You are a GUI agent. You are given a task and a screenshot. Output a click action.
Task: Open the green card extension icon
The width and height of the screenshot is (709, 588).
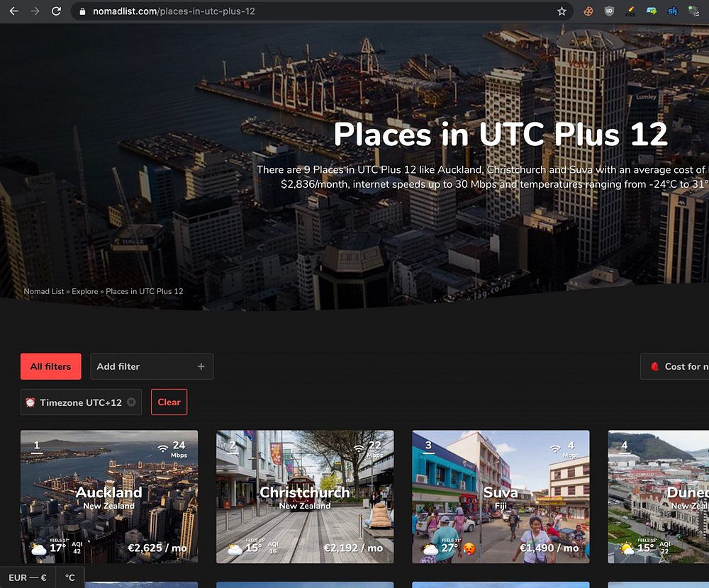(651, 11)
